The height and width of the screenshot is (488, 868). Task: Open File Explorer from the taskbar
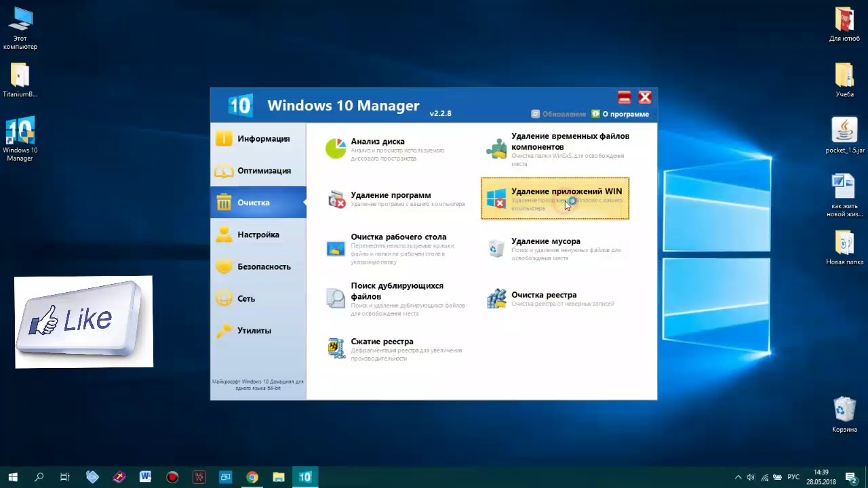[x=278, y=477]
